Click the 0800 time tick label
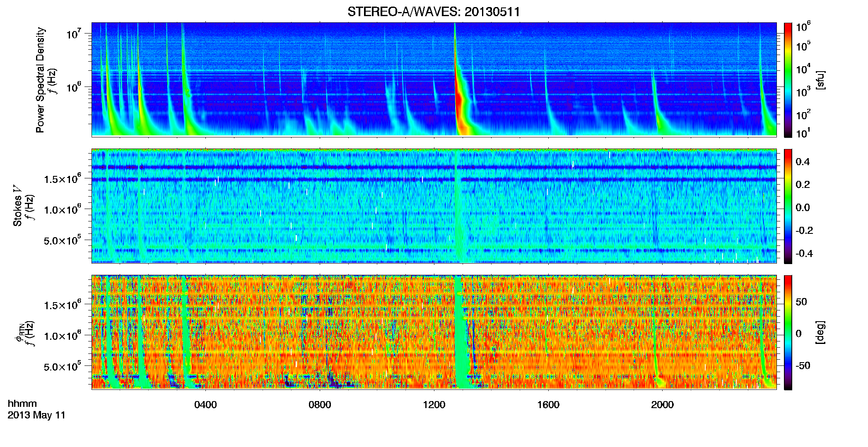Viewport: 868px width, 447px height. pos(320,405)
